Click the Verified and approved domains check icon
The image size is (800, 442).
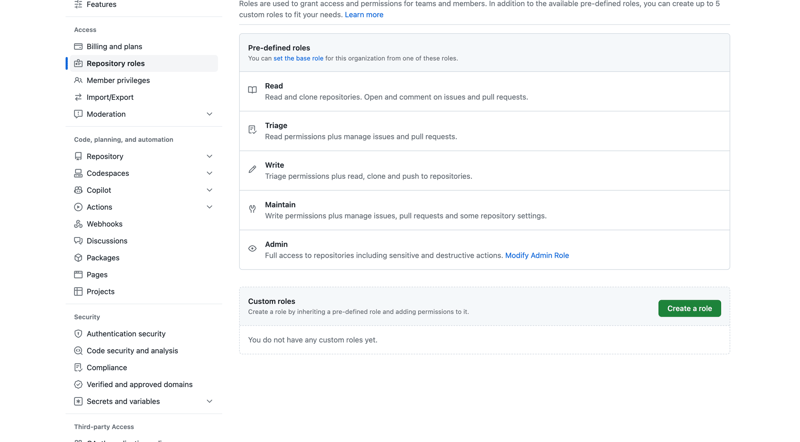(78, 384)
